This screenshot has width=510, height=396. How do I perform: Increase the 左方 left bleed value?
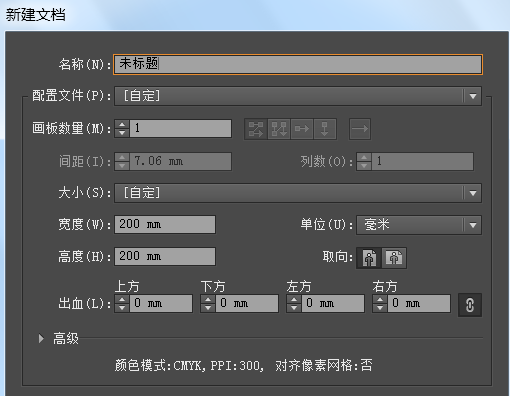click(294, 299)
